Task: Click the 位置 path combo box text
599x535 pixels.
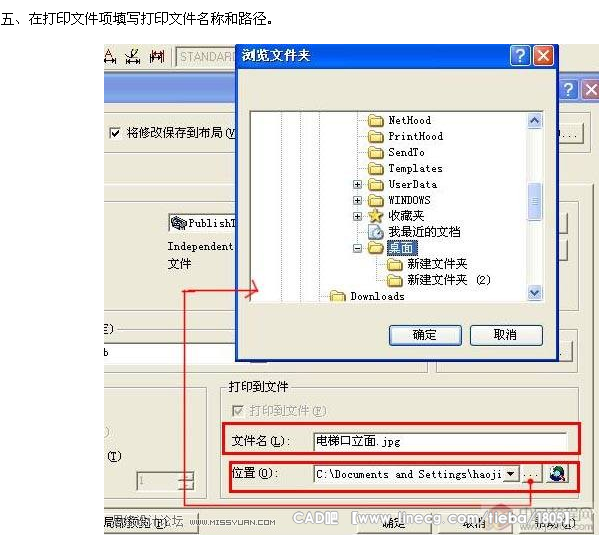Action: pyautogui.click(x=408, y=474)
